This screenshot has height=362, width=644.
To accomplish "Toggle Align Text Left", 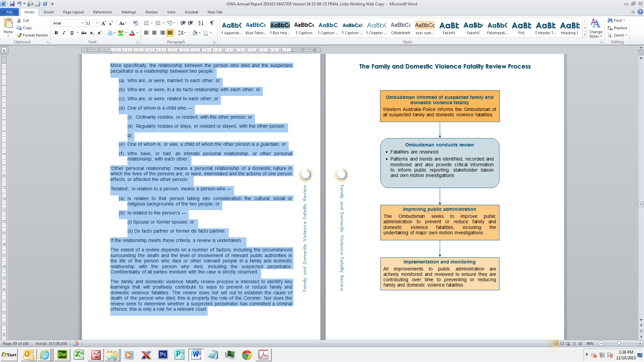I will coord(147,33).
